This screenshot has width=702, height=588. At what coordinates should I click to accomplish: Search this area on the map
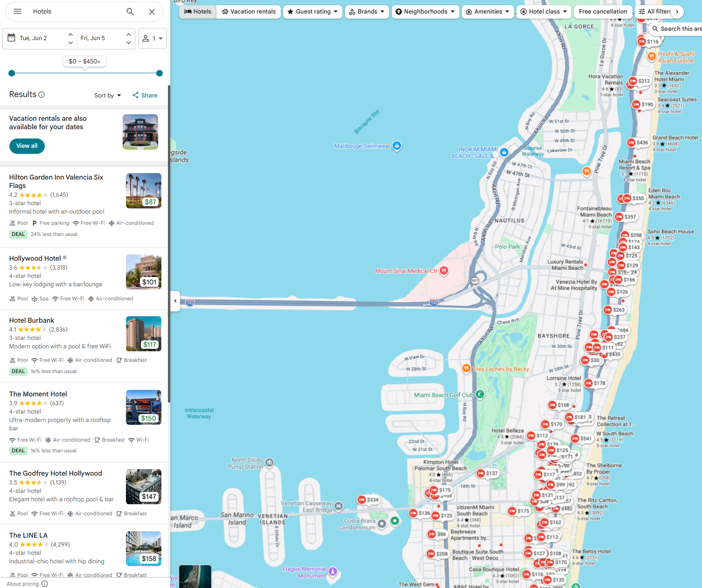676,29
